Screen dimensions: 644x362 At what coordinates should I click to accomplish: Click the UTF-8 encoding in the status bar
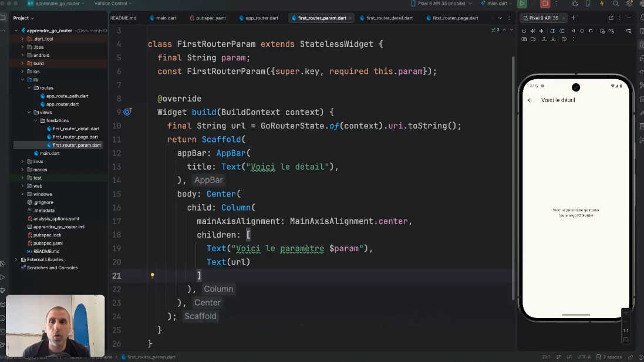tap(584, 357)
